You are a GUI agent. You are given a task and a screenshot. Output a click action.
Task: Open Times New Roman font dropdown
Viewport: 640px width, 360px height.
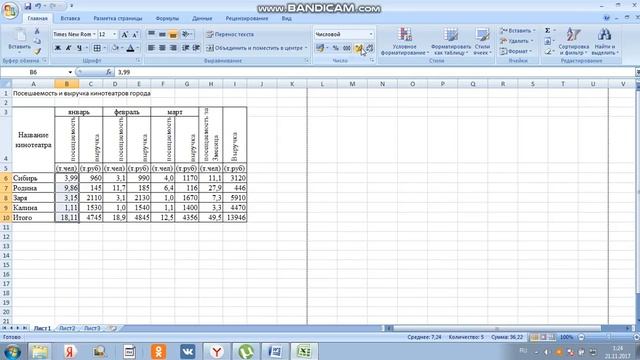coord(94,34)
